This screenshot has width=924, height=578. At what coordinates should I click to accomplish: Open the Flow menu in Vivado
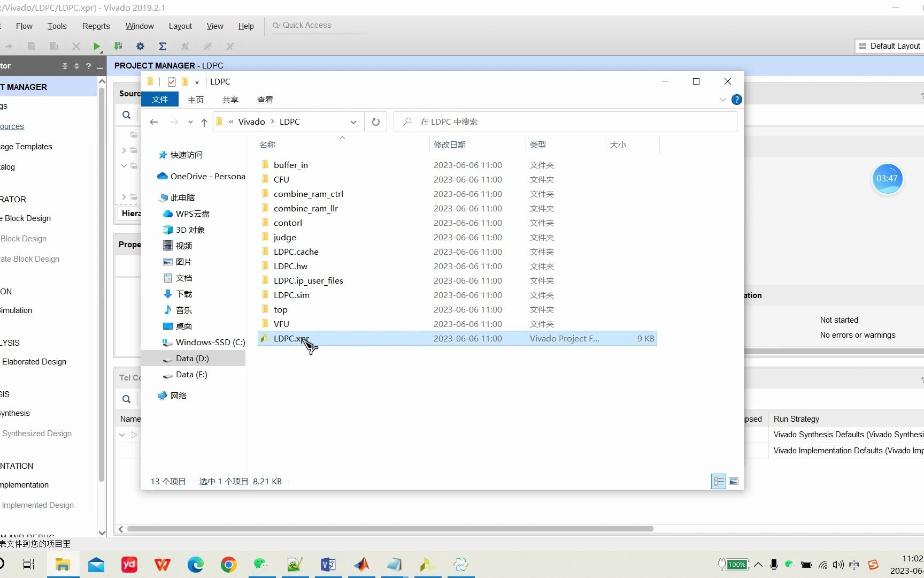click(24, 26)
